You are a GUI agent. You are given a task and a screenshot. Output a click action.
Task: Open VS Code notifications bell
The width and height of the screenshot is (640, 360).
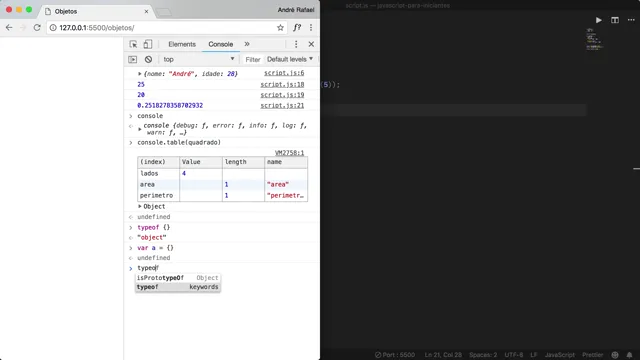pyautogui.click(x=629, y=355)
